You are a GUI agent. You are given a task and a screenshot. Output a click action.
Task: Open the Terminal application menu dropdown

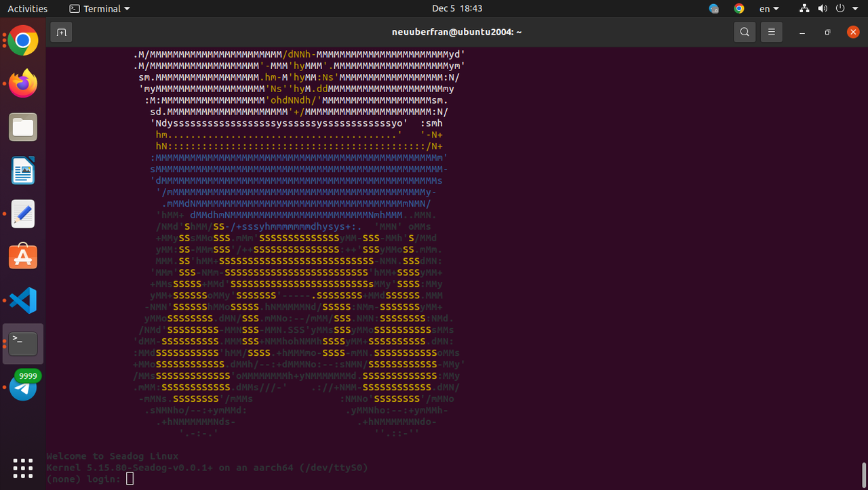[99, 9]
